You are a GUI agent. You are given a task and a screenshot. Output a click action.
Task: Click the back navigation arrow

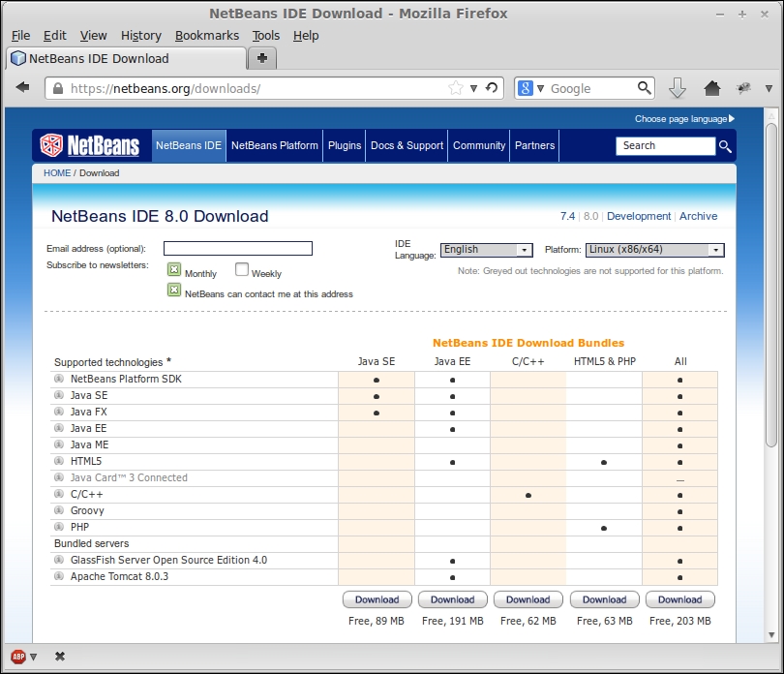coord(22,87)
